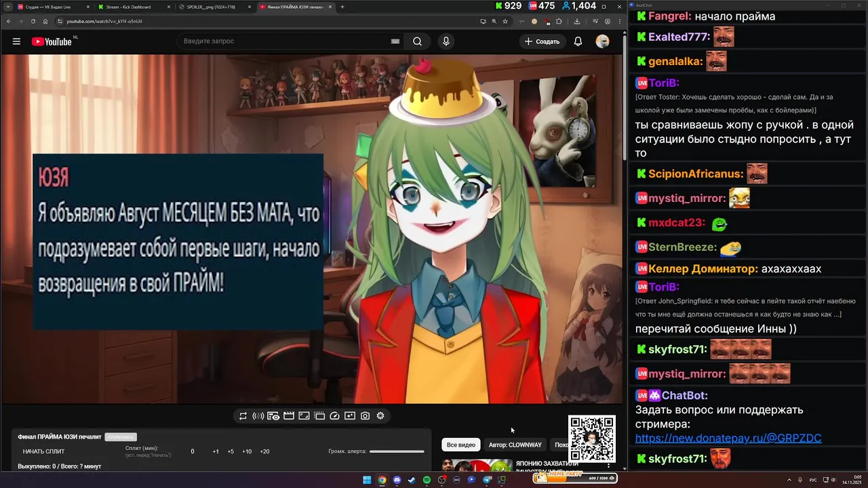Viewport: 868px width, 488px height.
Task: Open Spotify from the taskbar
Action: coord(427,480)
